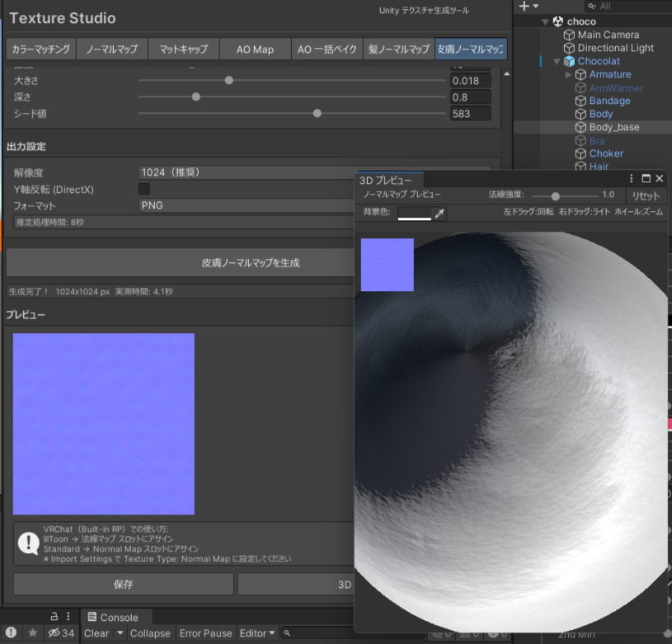Toggle the hidden items eye icon showing 34
This screenshot has height=644, width=672.
(x=61, y=632)
